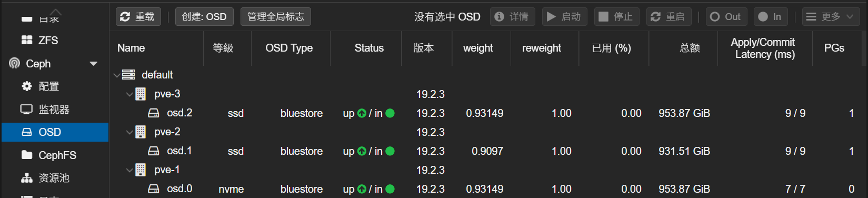Open 配置 under Ceph
The width and height of the screenshot is (868, 198).
click(x=55, y=86)
